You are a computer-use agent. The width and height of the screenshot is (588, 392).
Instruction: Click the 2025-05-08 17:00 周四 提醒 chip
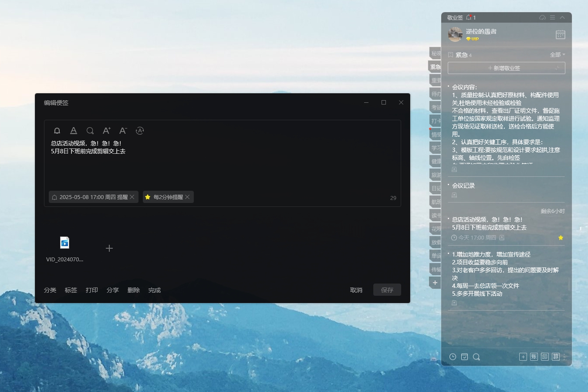tap(94, 197)
